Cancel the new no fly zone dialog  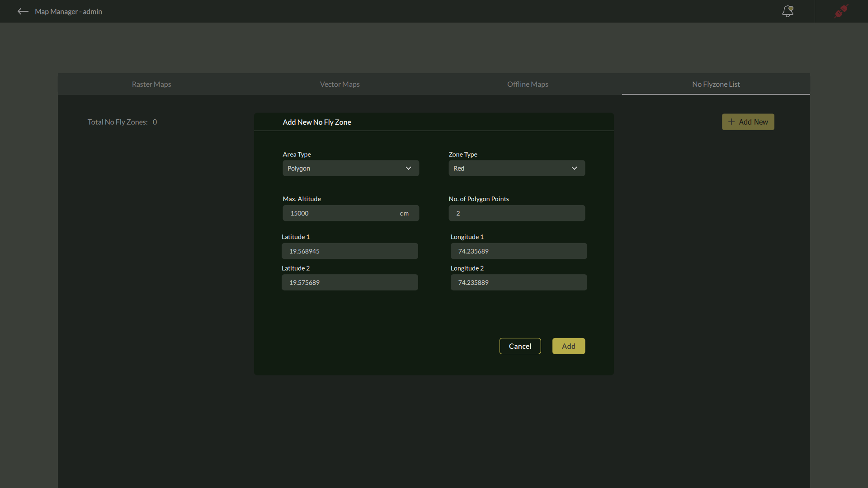pyautogui.click(x=520, y=346)
